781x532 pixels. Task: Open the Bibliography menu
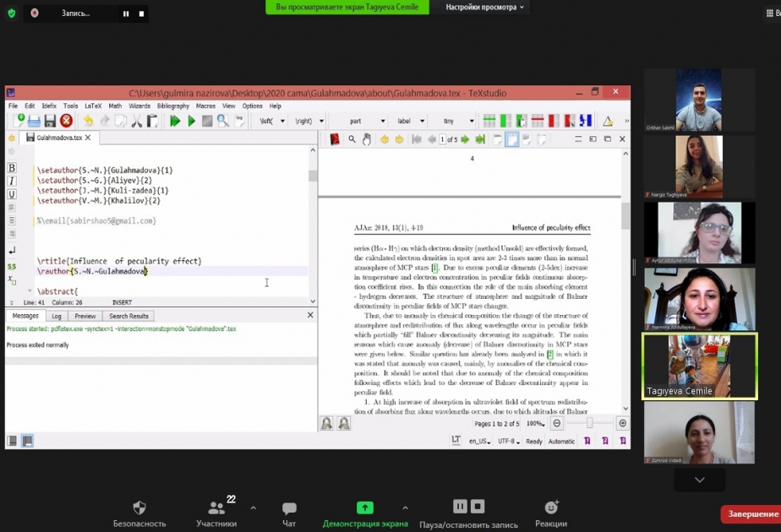coord(172,106)
